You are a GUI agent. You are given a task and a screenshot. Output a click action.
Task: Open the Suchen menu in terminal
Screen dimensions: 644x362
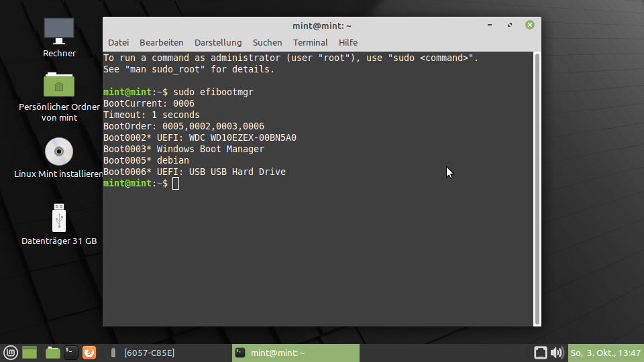[267, 42]
